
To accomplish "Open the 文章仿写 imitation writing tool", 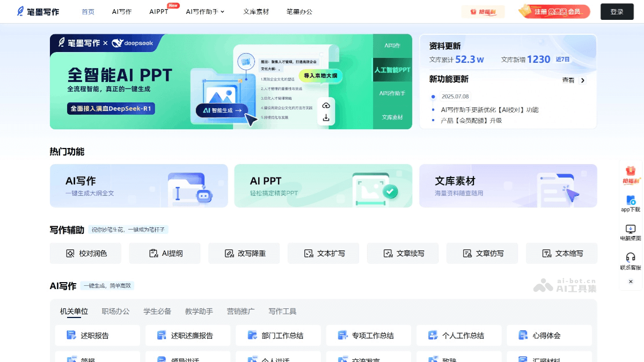I will (482, 253).
